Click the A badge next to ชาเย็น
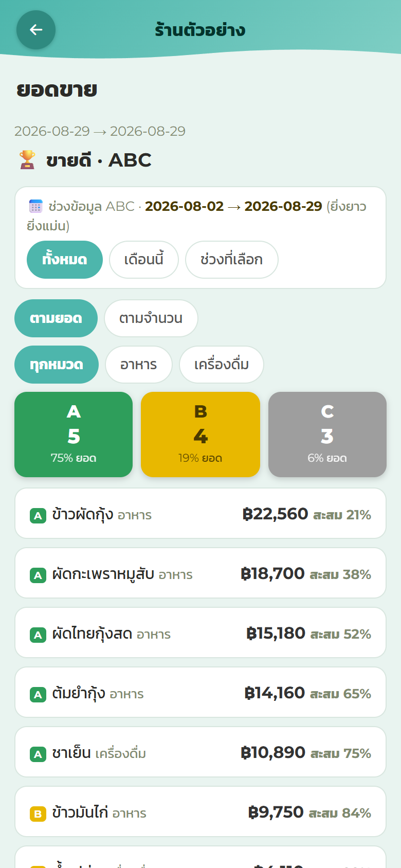 pos(38,754)
